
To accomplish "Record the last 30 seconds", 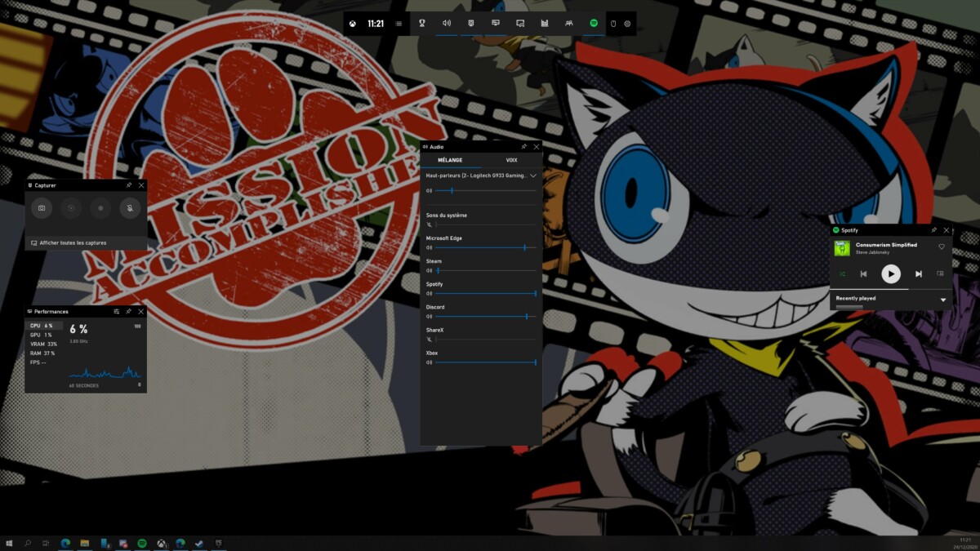I will pyautogui.click(x=71, y=208).
